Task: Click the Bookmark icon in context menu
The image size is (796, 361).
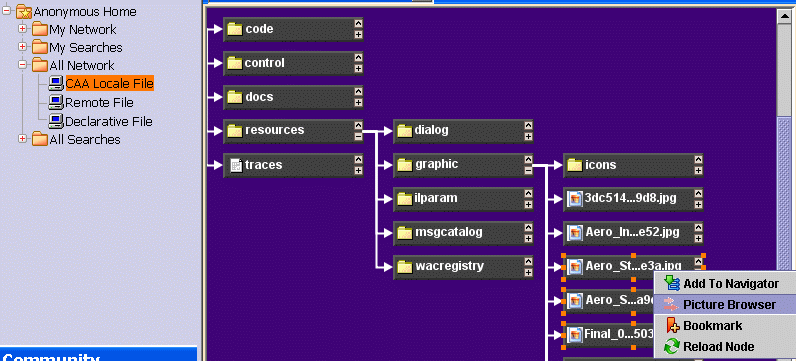Action: [672, 325]
